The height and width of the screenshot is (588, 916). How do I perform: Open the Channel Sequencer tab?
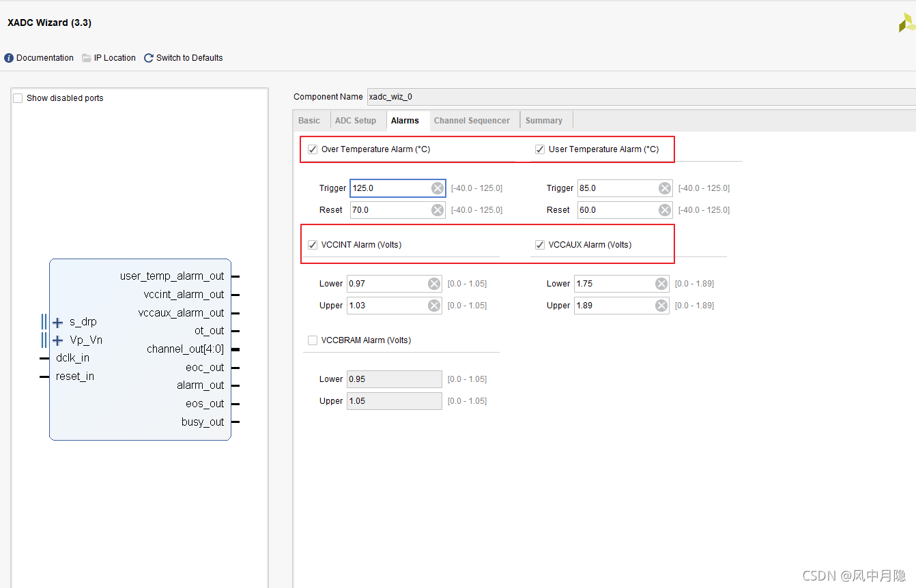(x=472, y=121)
